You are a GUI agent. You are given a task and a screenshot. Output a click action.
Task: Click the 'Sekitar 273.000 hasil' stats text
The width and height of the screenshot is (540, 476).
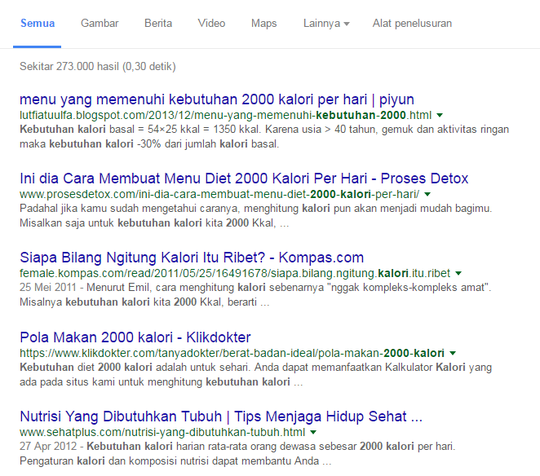[97, 66]
